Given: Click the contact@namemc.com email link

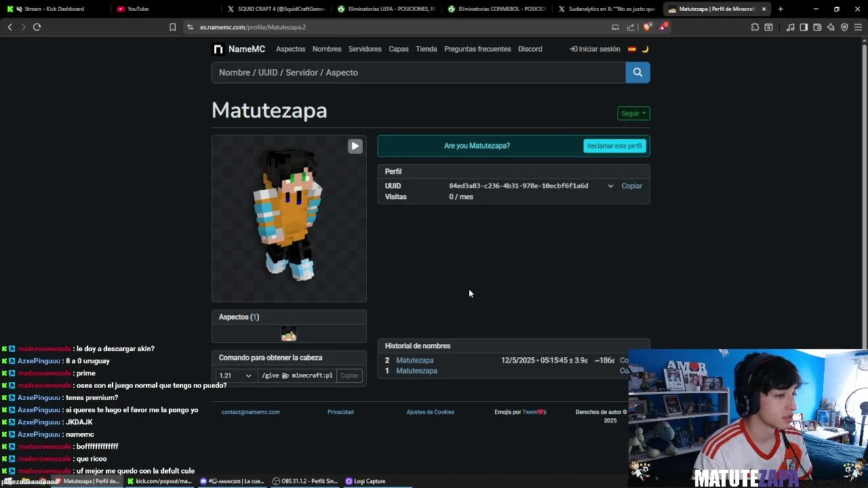Looking at the screenshot, I should 250,412.
